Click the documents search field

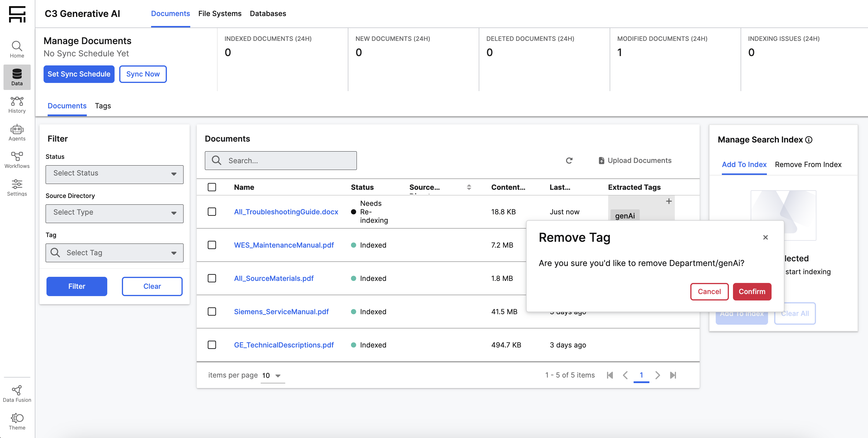[286, 161]
